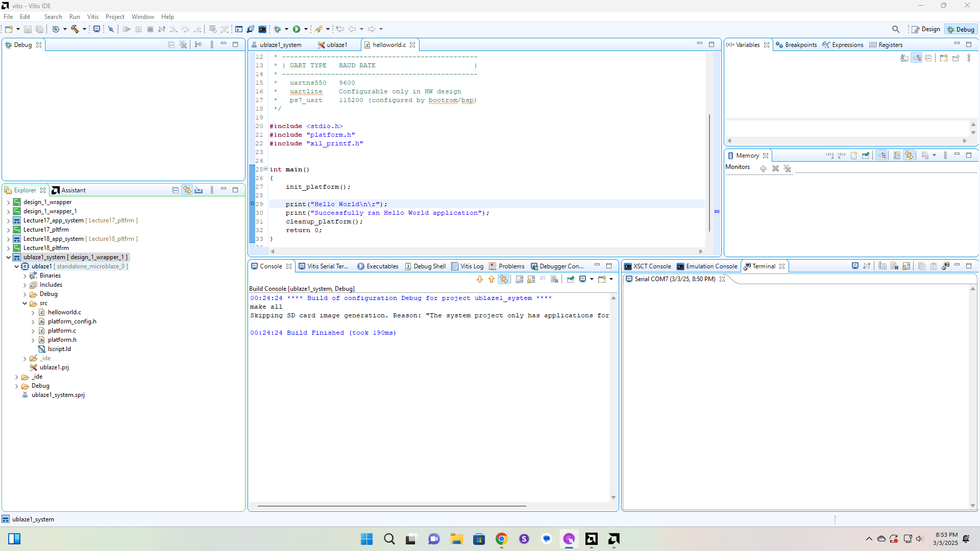980x551 pixels.
Task: Switch to the XSCT Console tab
Action: (647, 266)
